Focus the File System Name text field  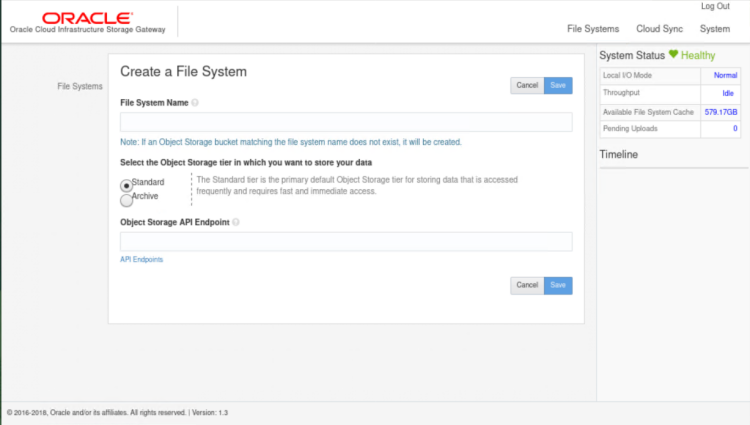(346, 122)
